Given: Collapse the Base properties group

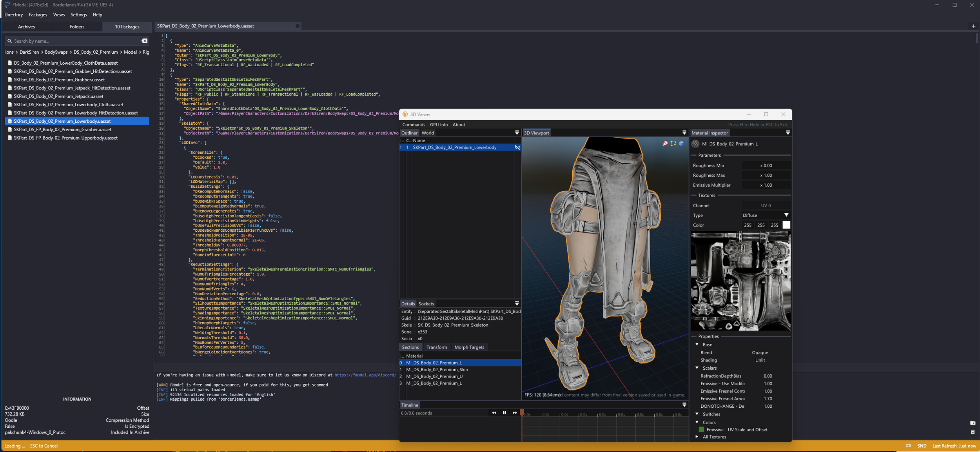Looking at the screenshot, I should (697, 345).
